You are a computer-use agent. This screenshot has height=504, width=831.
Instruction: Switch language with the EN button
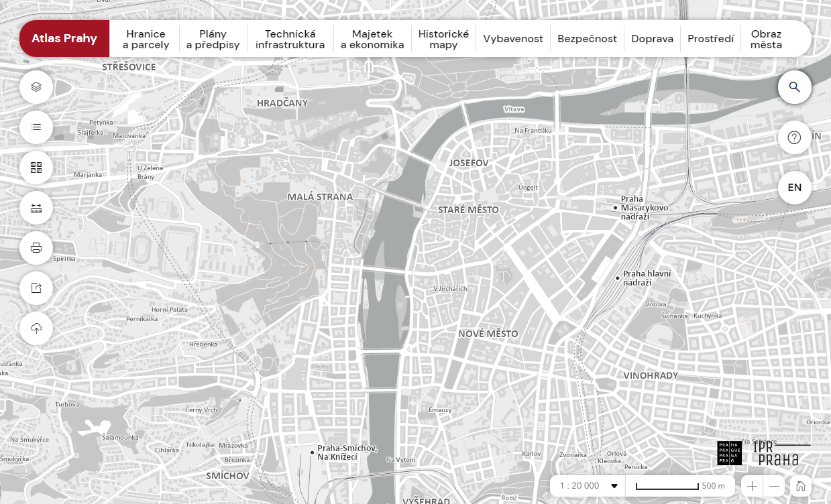click(x=795, y=188)
